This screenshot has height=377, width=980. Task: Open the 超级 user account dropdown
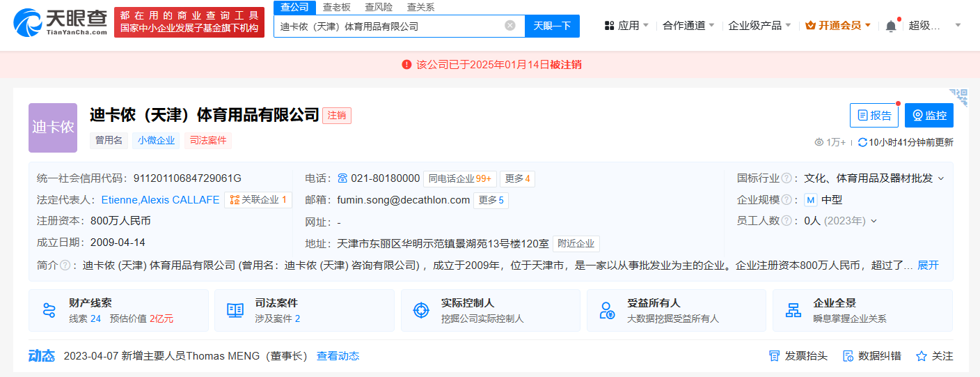958,26
